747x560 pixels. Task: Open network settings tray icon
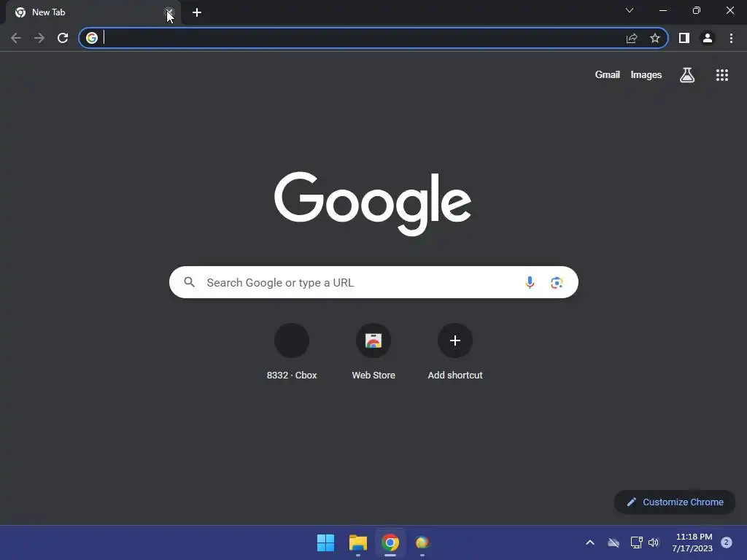[636, 542]
